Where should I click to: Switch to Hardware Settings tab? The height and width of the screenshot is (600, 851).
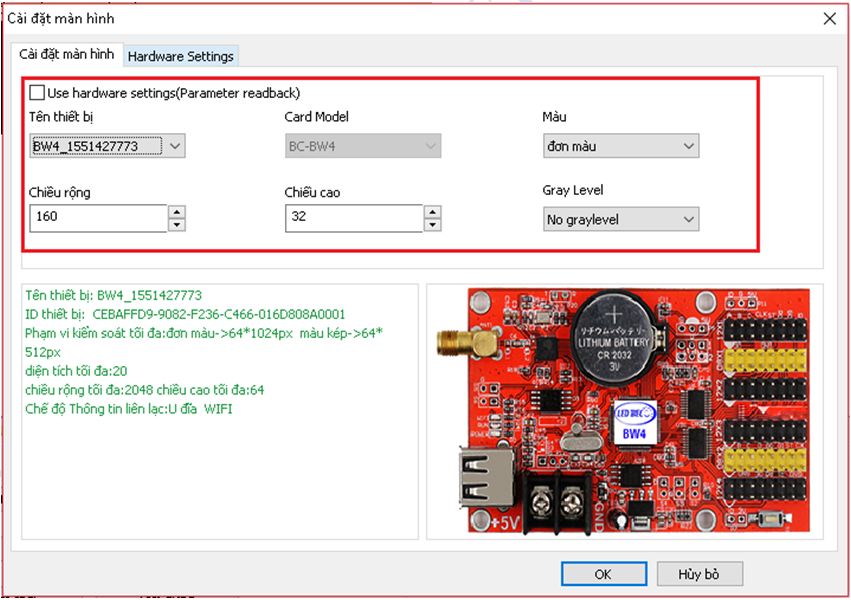(x=181, y=56)
